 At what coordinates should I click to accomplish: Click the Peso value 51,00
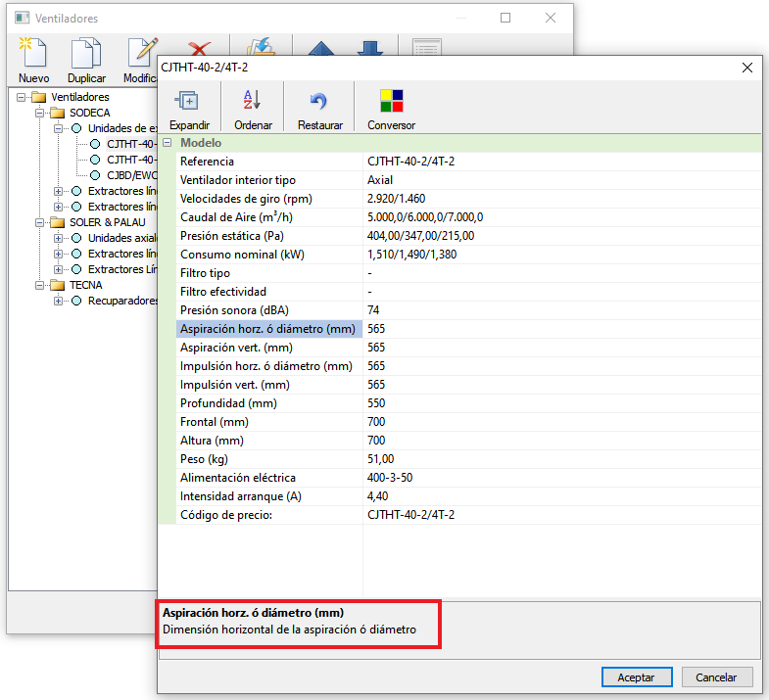(x=380, y=459)
